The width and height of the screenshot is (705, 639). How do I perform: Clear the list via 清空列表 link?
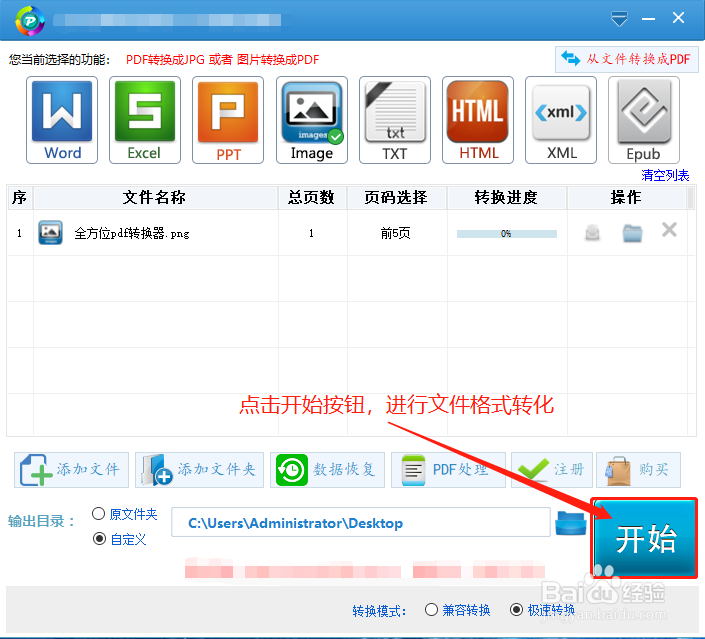click(665, 175)
